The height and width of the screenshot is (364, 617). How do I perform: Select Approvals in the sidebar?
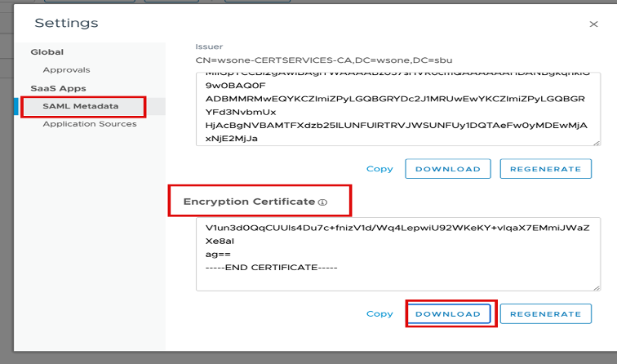(66, 70)
